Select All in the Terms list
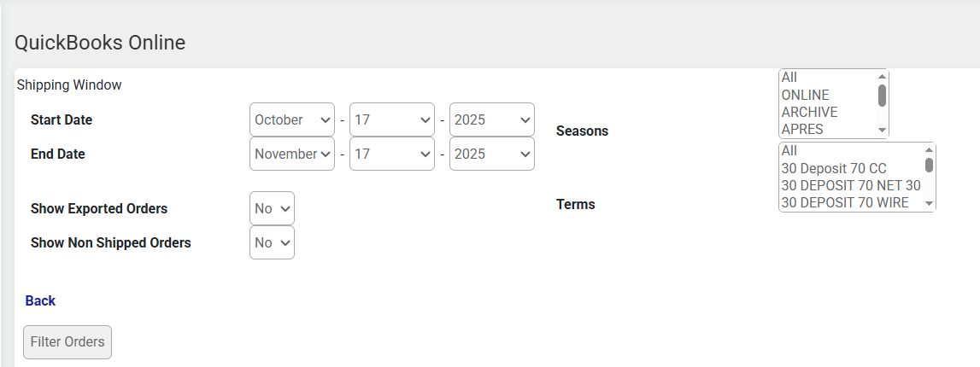 point(789,150)
